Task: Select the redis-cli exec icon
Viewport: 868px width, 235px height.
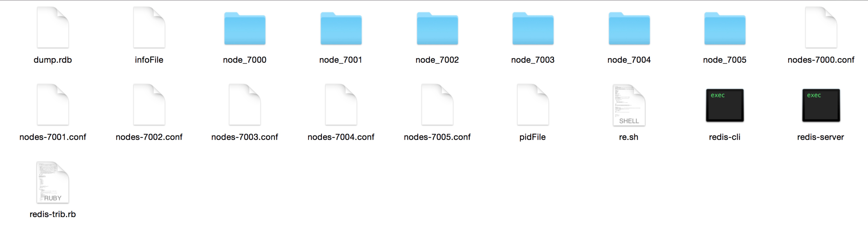Action: (x=725, y=105)
